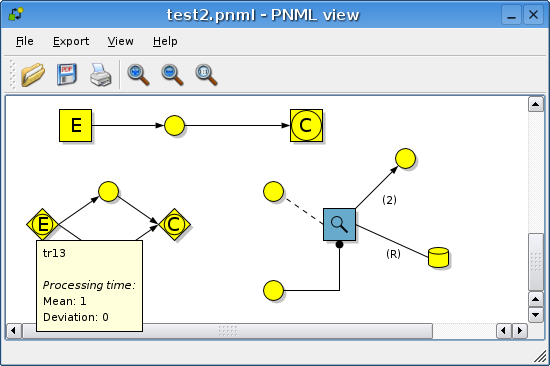Click the right arrow at the horizontal scrollbar's right end
550x366 pixels.
click(520, 331)
